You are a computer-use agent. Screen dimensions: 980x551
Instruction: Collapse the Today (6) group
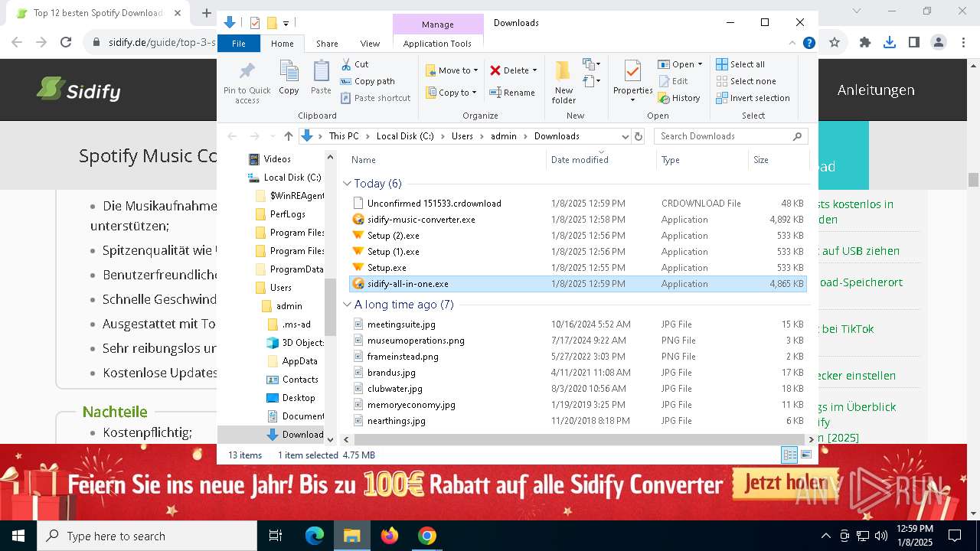point(347,184)
